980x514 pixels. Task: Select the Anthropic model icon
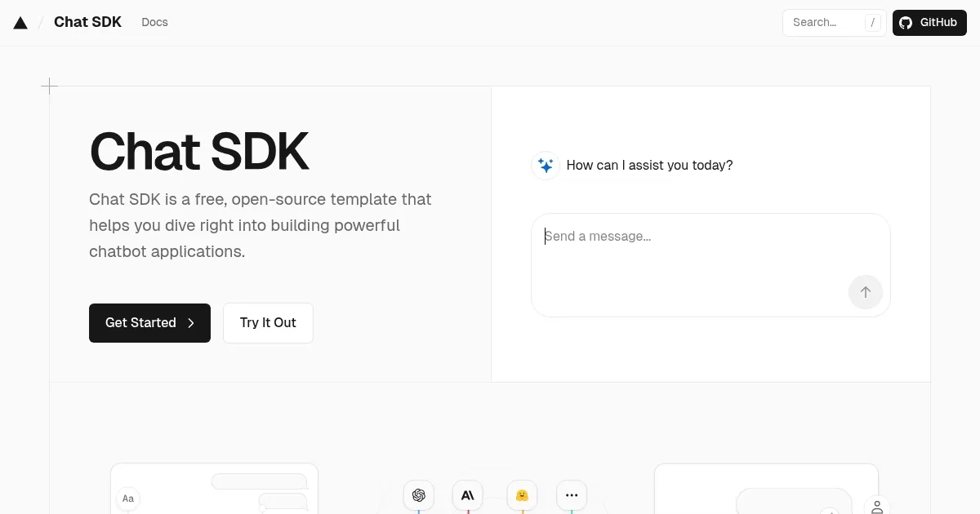tap(467, 494)
